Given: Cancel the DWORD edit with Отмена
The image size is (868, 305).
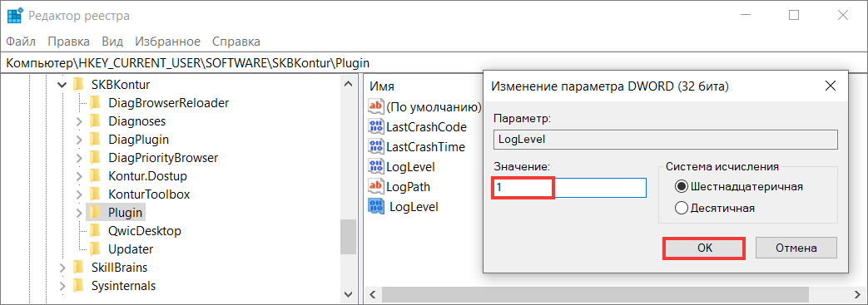Looking at the screenshot, I should (796, 248).
